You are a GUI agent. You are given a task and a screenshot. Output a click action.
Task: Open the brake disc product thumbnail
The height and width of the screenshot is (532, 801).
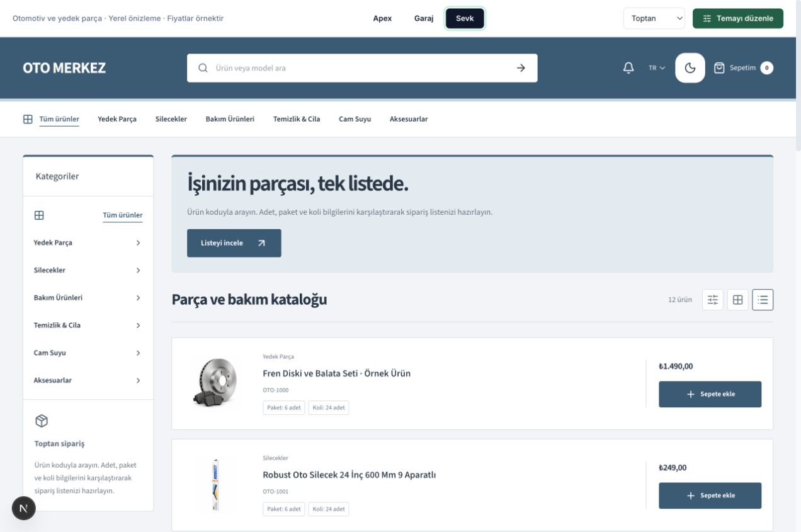(x=214, y=383)
